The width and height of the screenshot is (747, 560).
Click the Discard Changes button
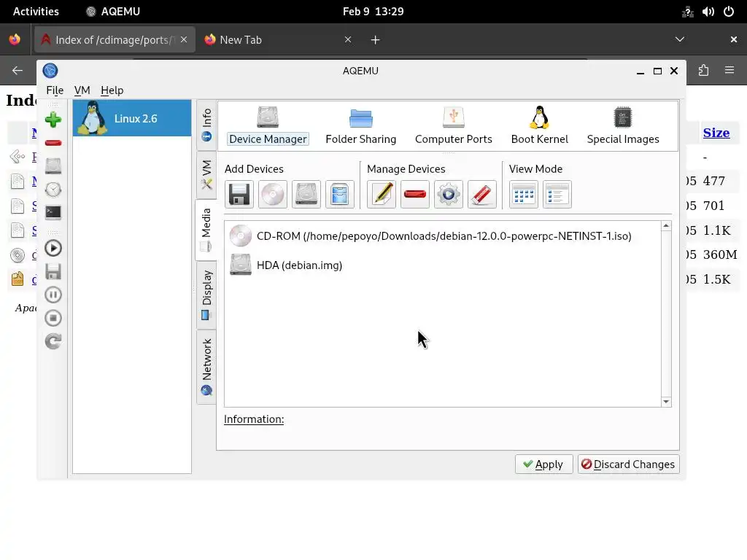pyautogui.click(x=628, y=464)
